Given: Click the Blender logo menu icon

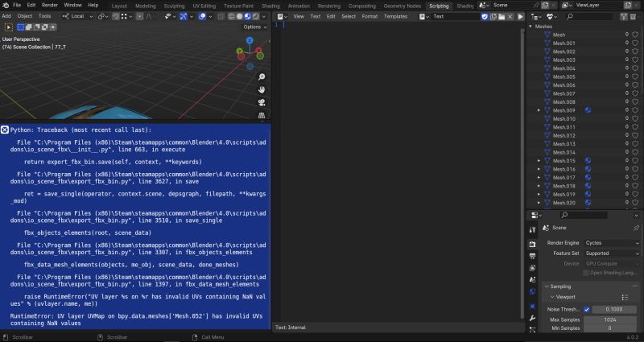Looking at the screenshot, I should pyautogui.click(x=6, y=6).
